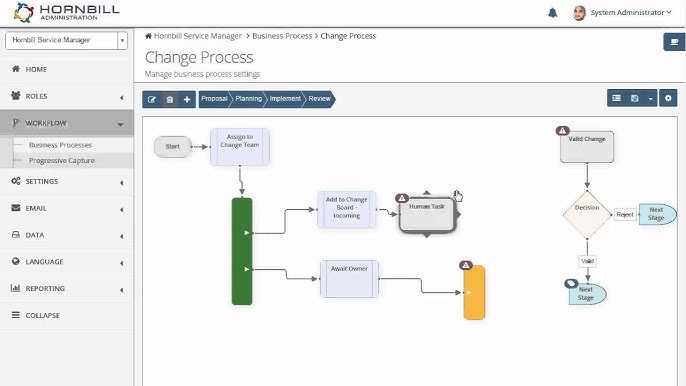This screenshot has width=686, height=386.
Task: Expand the System Administrator user menu
Action: [x=623, y=13]
